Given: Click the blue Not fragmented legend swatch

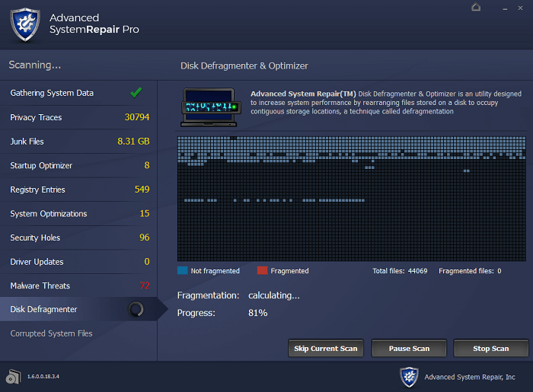Looking at the screenshot, I should (183, 271).
